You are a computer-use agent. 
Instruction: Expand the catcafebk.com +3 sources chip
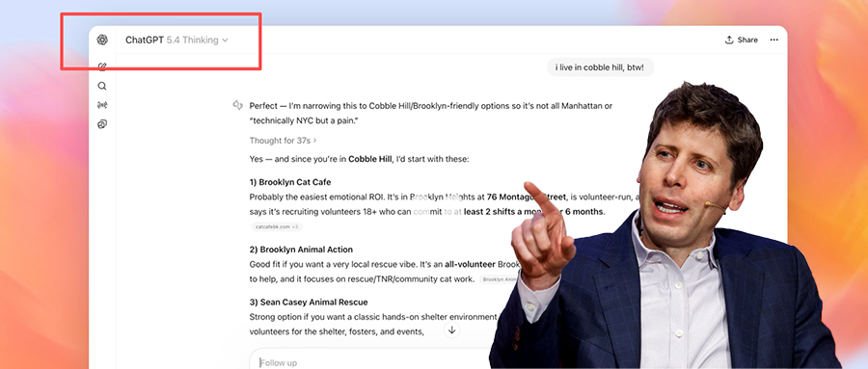tap(277, 226)
